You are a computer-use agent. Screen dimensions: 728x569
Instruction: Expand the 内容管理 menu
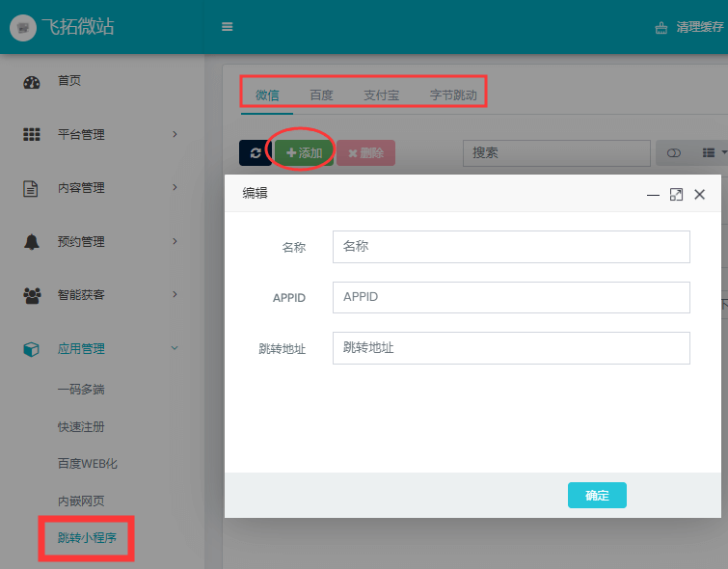tap(175, 187)
